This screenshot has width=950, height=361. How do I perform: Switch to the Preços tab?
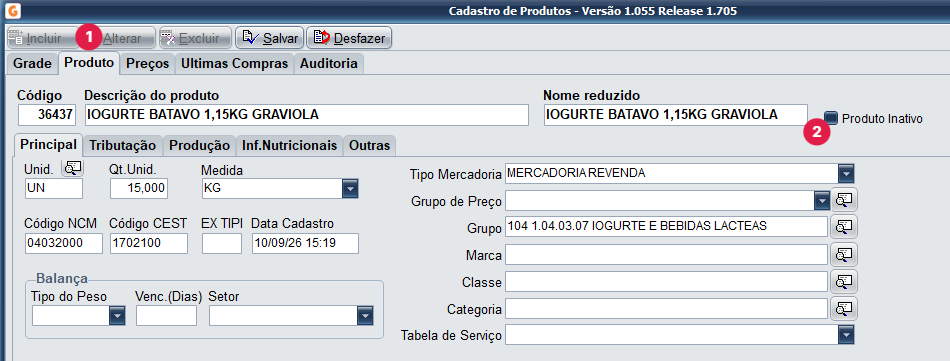[x=147, y=64]
